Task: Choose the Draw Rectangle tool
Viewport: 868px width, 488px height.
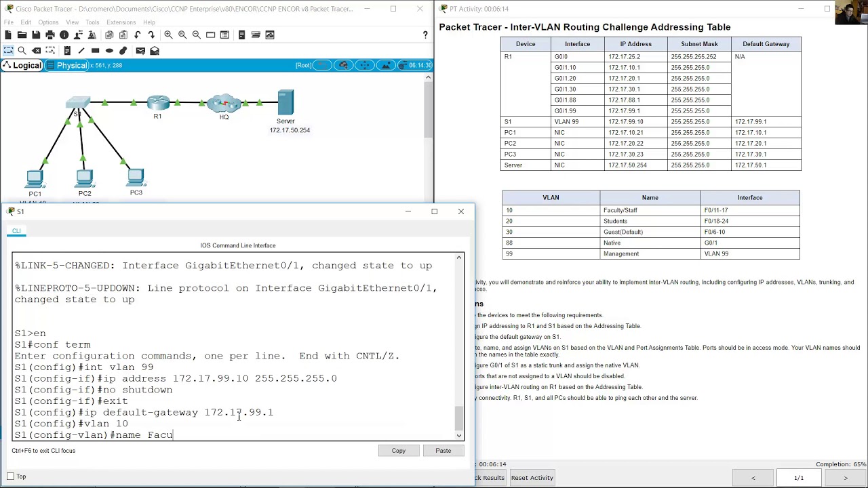Action: coord(96,51)
